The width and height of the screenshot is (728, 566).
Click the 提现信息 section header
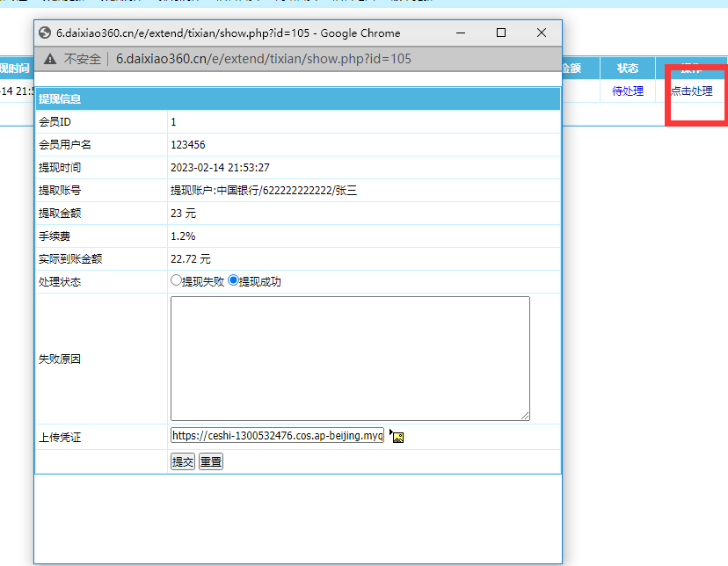(60, 99)
